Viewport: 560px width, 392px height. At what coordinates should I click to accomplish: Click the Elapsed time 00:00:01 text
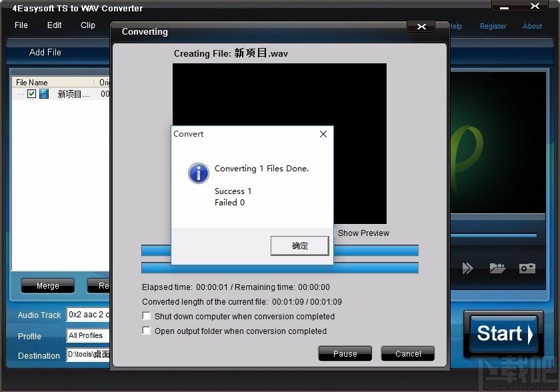(185, 287)
